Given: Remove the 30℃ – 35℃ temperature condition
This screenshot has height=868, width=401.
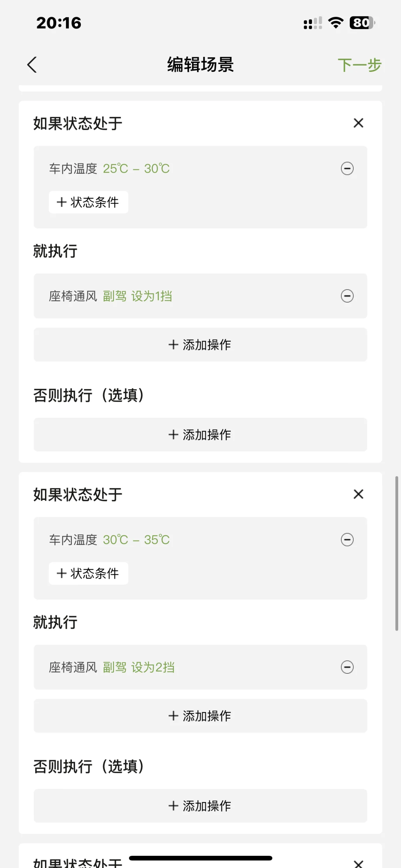Looking at the screenshot, I should pyautogui.click(x=347, y=540).
